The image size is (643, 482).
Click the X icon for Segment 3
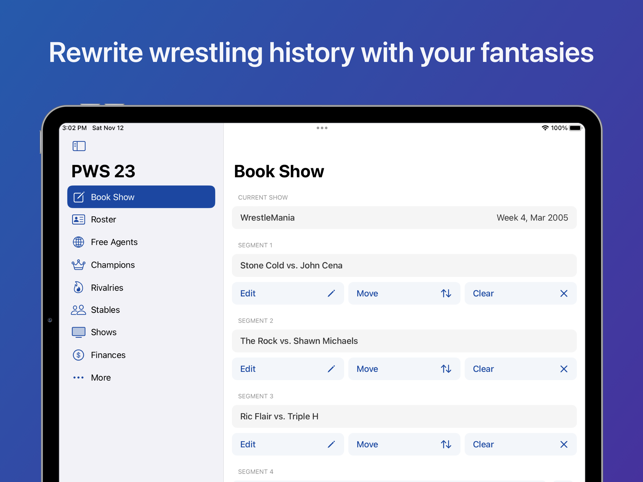[564, 444]
